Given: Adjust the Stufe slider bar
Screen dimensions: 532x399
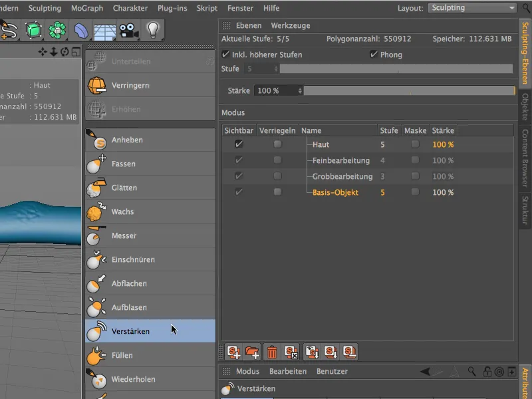Looking at the screenshot, I should coord(396,69).
